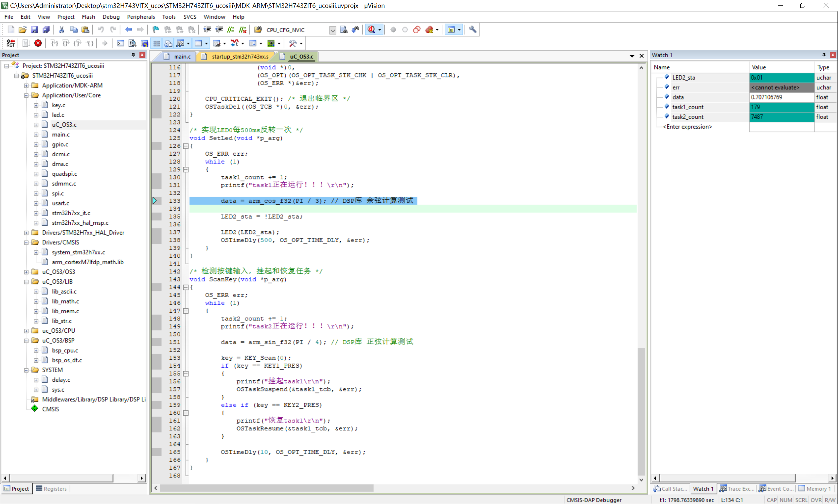This screenshot has height=504, width=838.
Task: Click the breakpoint margin at line 135
Action: click(157, 216)
